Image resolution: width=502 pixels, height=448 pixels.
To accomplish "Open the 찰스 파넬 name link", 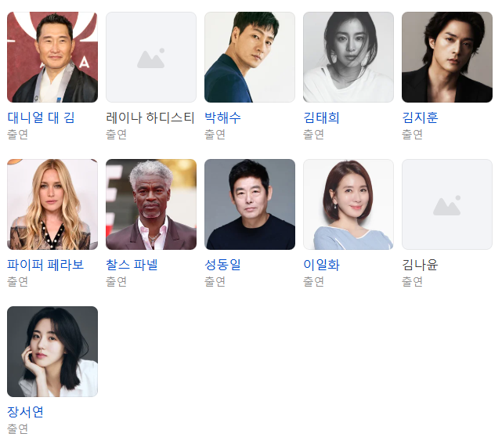I will point(132,265).
